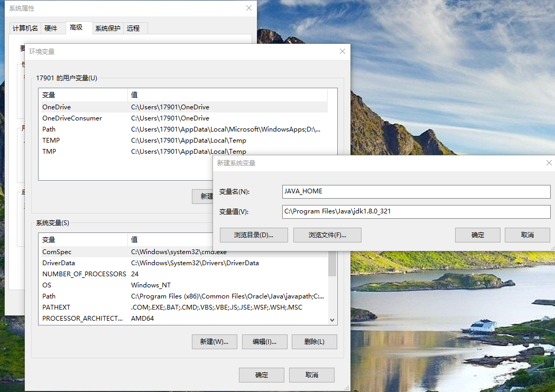
Task: Switch to the 系统保护 tab
Action: (107, 29)
